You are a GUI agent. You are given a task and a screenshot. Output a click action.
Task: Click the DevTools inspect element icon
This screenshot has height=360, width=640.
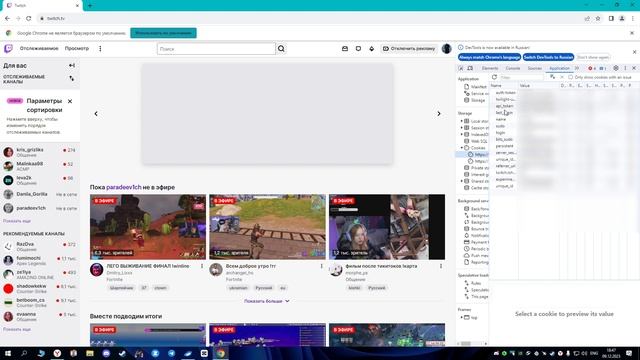tap(461, 68)
